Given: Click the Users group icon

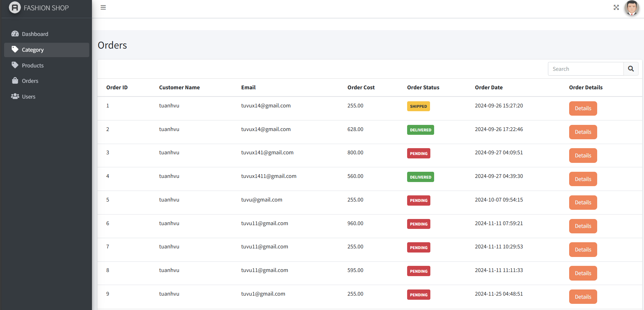Looking at the screenshot, I should pos(15,96).
